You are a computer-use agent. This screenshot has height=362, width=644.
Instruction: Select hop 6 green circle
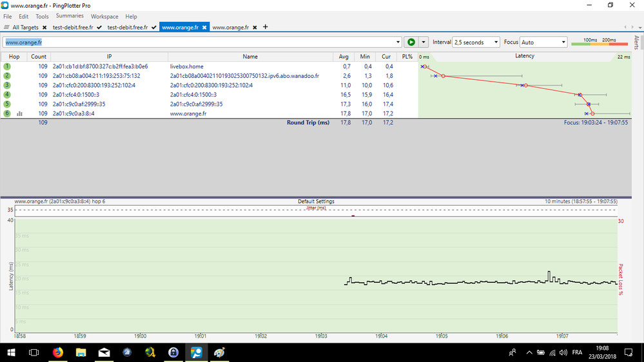pyautogui.click(x=7, y=113)
